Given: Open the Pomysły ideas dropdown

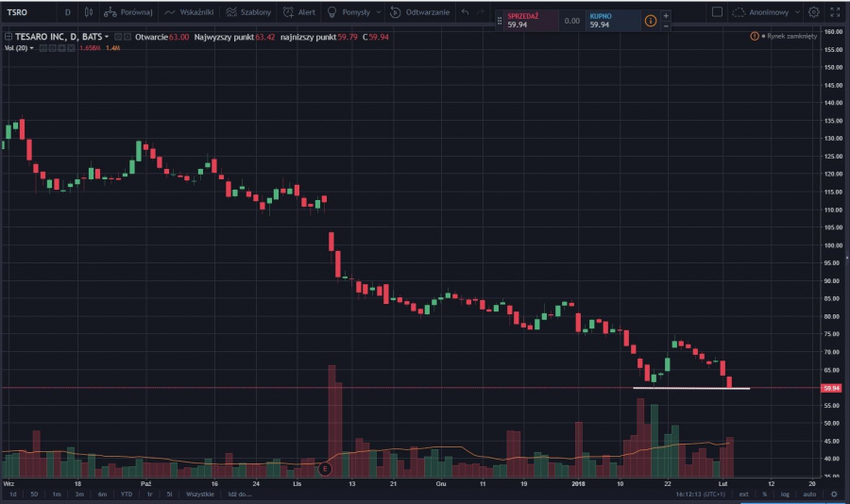Looking at the screenshot, I should (x=356, y=13).
